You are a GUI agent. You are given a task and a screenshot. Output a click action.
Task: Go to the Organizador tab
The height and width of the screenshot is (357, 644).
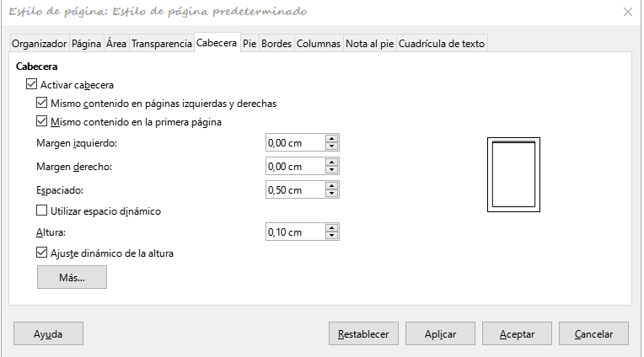click(x=39, y=44)
